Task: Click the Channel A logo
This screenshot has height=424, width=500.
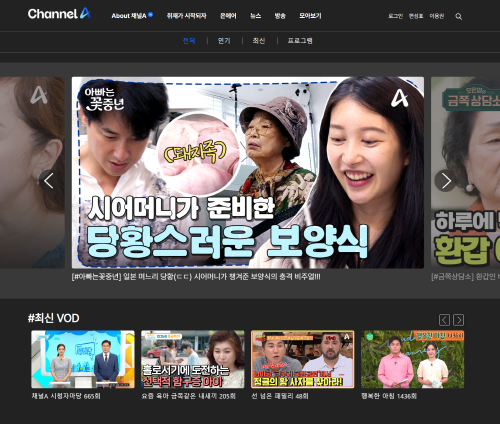Action: pos(59,14)
